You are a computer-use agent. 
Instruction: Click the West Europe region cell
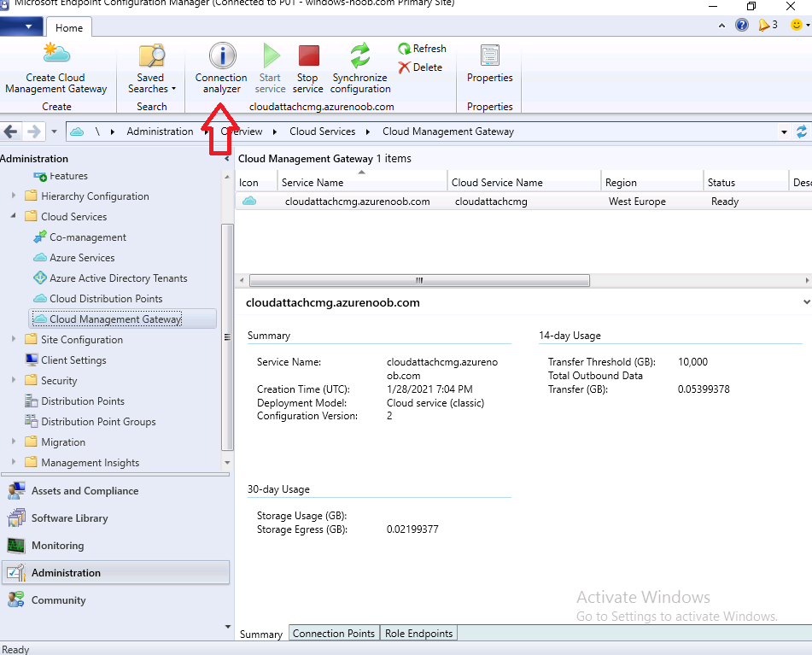tap(637, 202)
